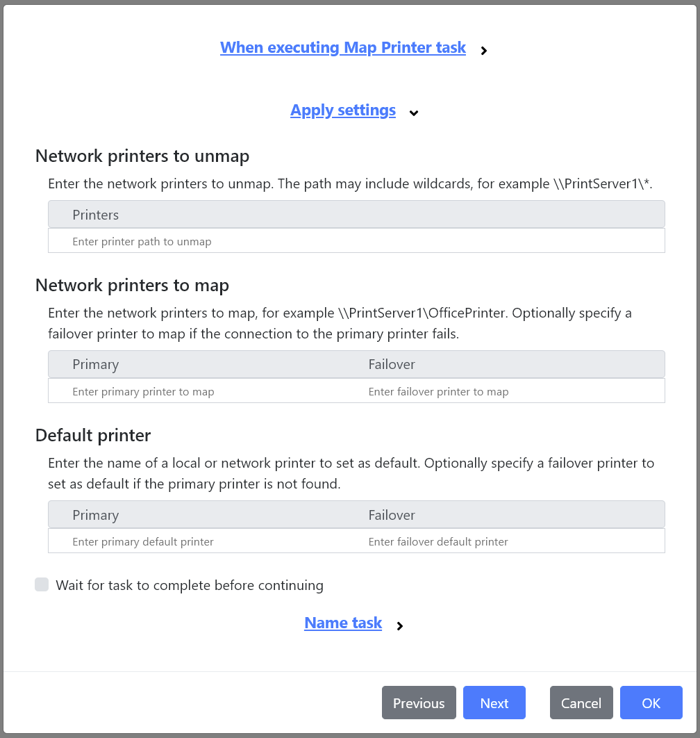Enable Wait for task to complete before continuing
The height and width of the screenshot is (738, 700).
pos(42,584)
